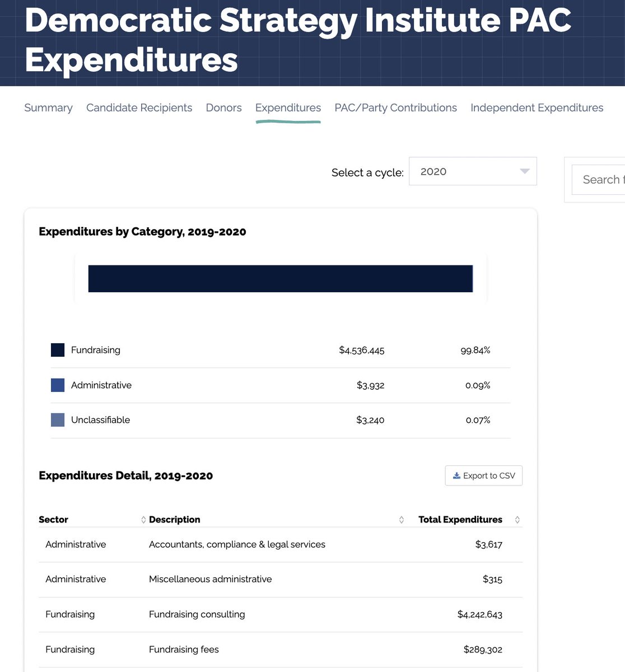Image resolution: width=625 pixels, height=672 pixels.
Task: Click the download icon in Export button
Action: click(456, 475)
